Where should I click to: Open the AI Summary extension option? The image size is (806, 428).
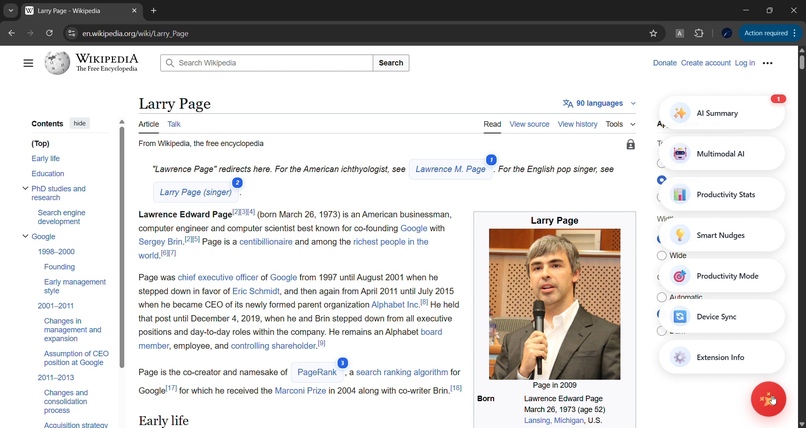(722, 113)
